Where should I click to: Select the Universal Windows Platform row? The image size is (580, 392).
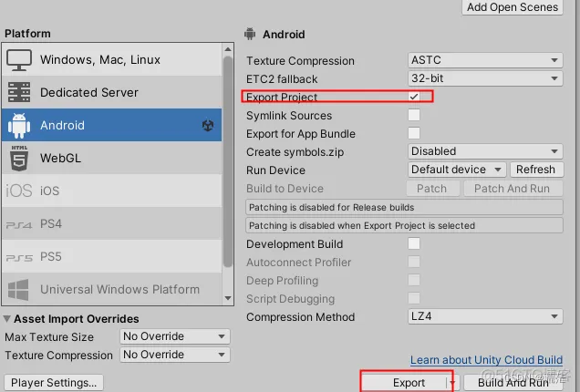(111, 289)
